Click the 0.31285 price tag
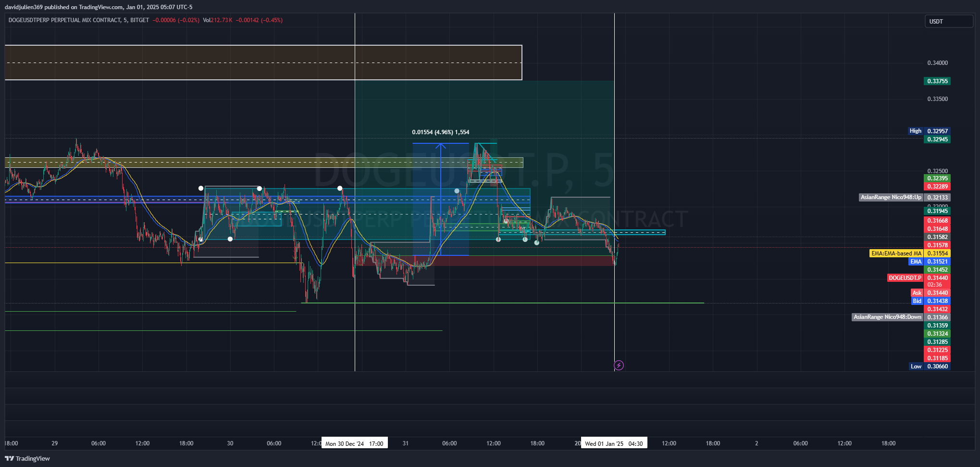Image resolution: width=980 pixels, height=467 pixels. [x=937, y=342]
